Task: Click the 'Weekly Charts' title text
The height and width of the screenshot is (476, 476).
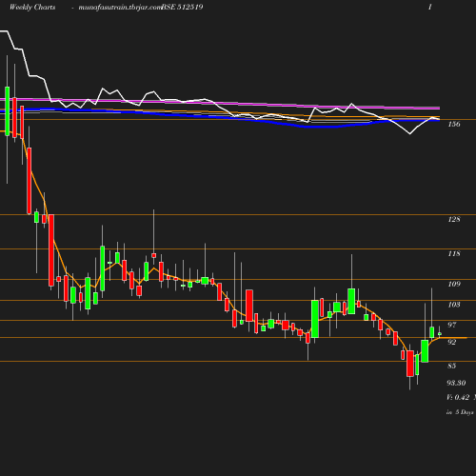Action: coord(32,7)
